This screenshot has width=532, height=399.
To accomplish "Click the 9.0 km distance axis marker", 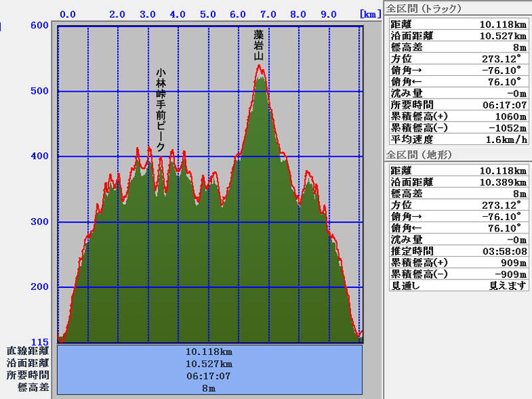I will pyautogui.click(x=328, y=13).
